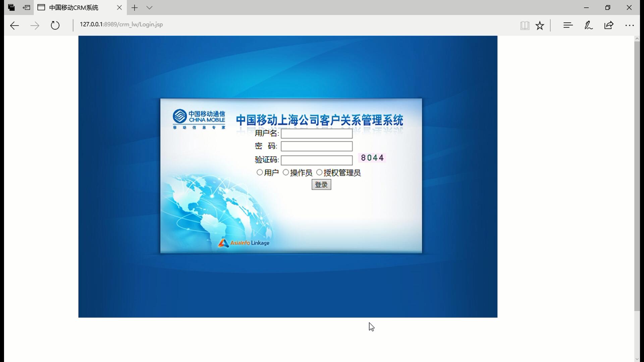Select the 授权管理员 radio button
The width and height of the screenshot is (644, 362).
click(319, 172)
